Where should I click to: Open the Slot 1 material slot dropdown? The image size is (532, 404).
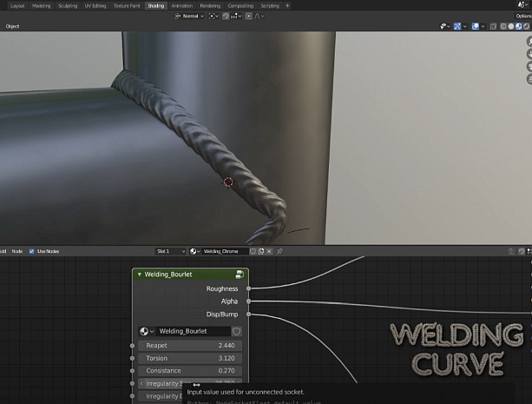click(170, 251)
